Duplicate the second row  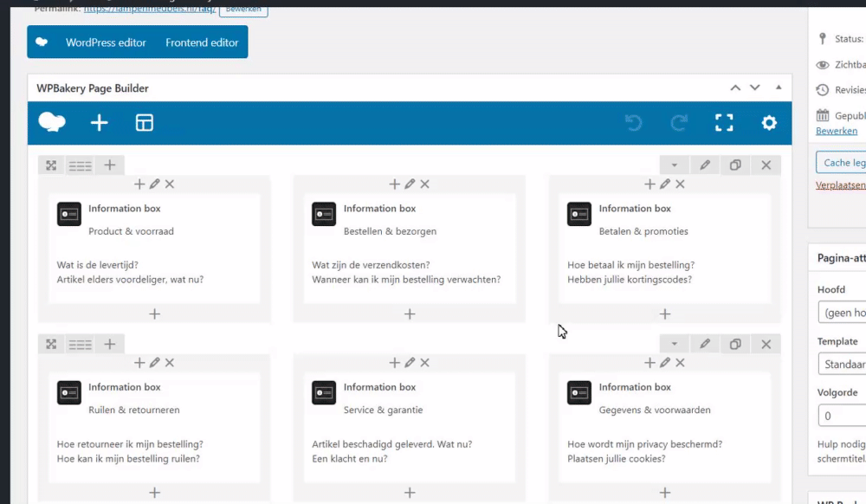pos(735,344)
